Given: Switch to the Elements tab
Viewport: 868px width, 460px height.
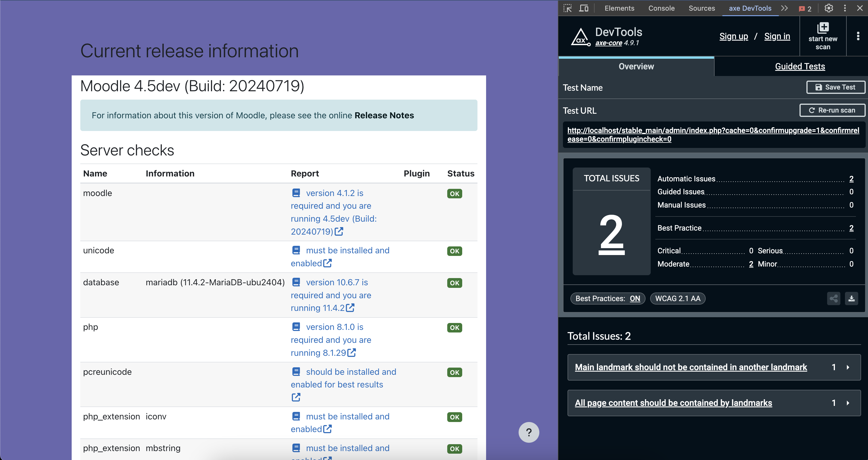Looking at the screenshot, I should click(x=619, y=8).
